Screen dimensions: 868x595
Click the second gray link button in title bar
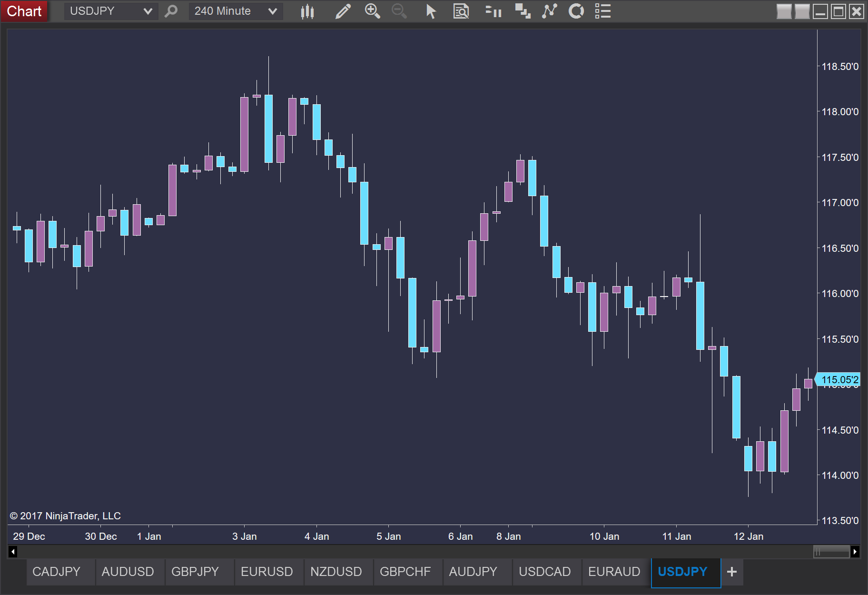[x=802, y=11]
